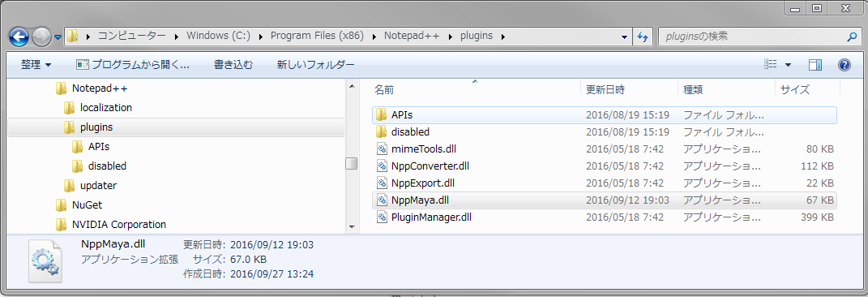Select Notepad++ breadcrumb segment in address bar
Screen dimensions: 868x297
pyautogui.click(x=412, y=36)
